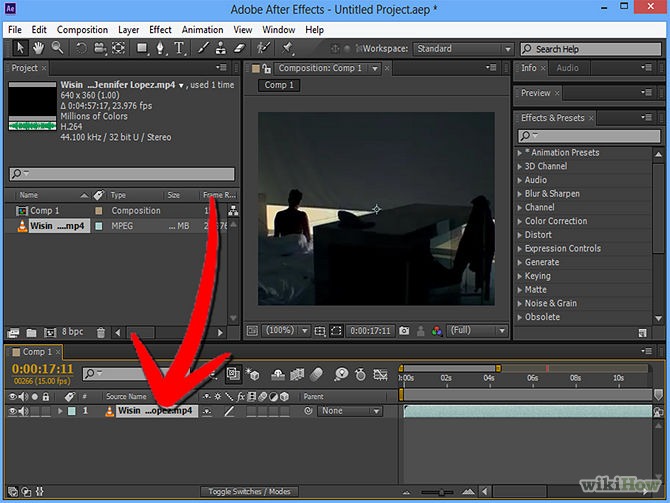Click Toggle Switches / Modes button
The height and width of the screenshot is (503, 670).
[x=249, y=491]
